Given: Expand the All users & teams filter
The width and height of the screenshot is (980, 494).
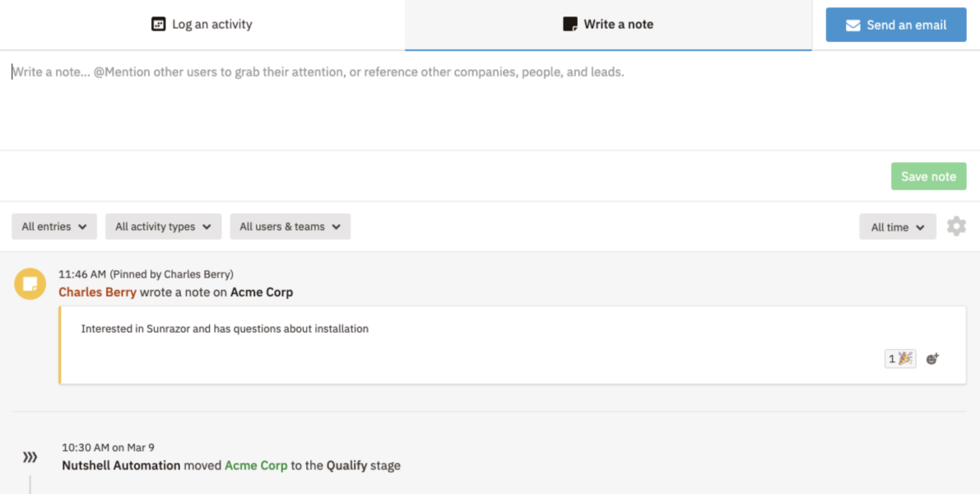Looking at the screenshot, I should point(290,226).
